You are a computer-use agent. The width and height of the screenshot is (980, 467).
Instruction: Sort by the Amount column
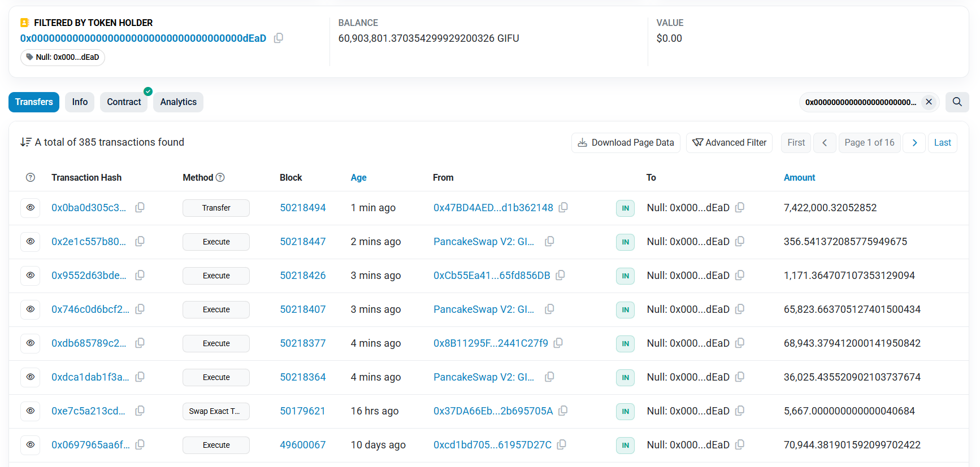tap(799, 177)
